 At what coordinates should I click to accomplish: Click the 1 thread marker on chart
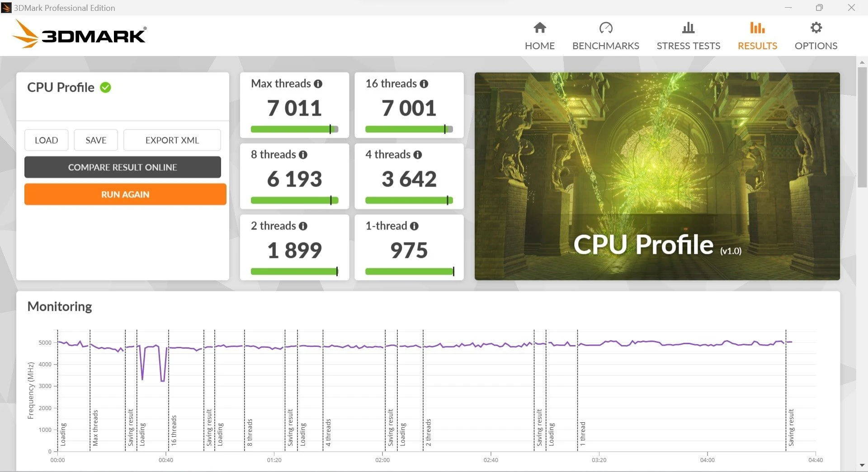tap(583, 434)
